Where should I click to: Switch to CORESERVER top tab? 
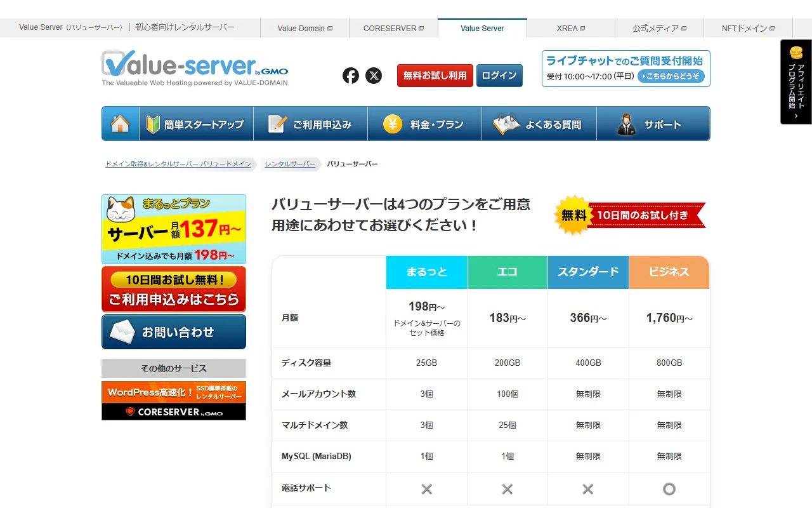(393, 29)
